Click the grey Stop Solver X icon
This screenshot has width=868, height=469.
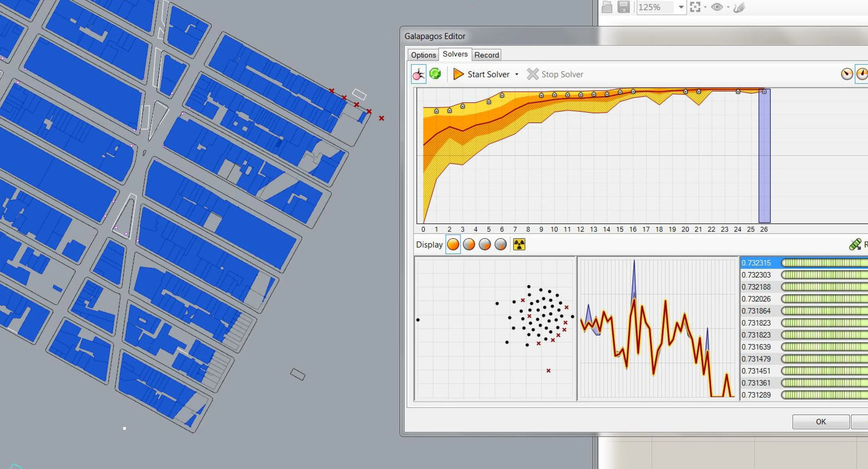(533, 74)
